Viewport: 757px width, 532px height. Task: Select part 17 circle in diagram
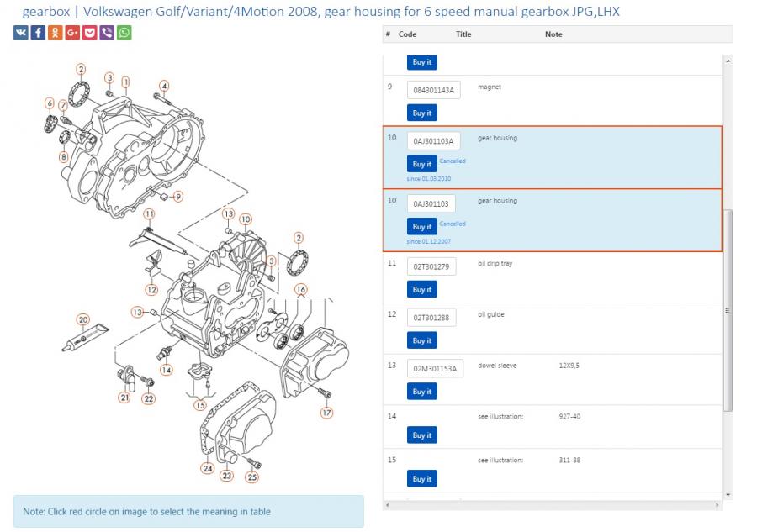[x=326, y=413]
